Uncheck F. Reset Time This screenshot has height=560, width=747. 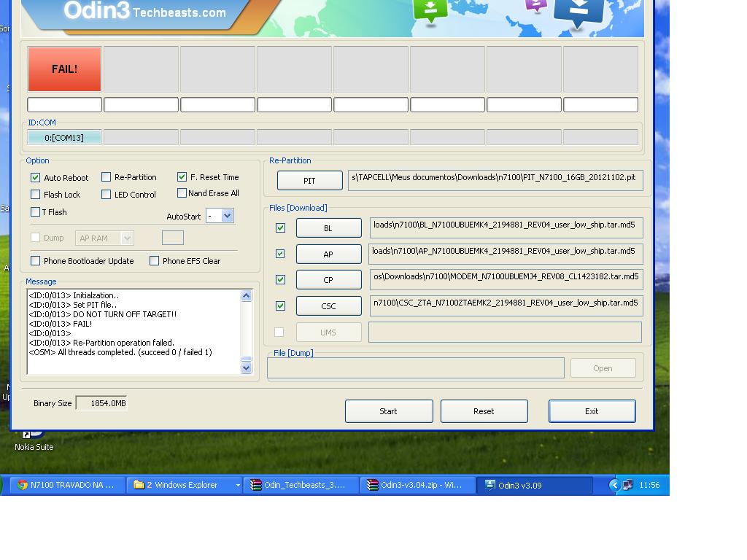coord(182,177)
